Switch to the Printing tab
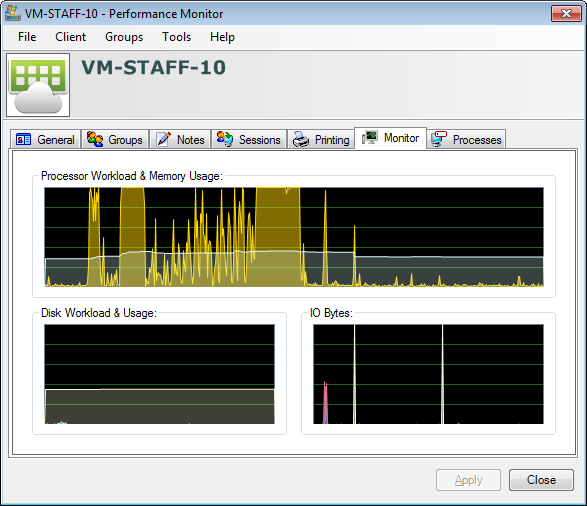 click(321, 140)
